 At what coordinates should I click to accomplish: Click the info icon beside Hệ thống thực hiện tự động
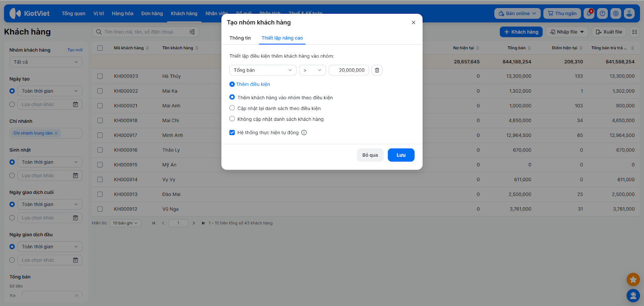(304, 132)
